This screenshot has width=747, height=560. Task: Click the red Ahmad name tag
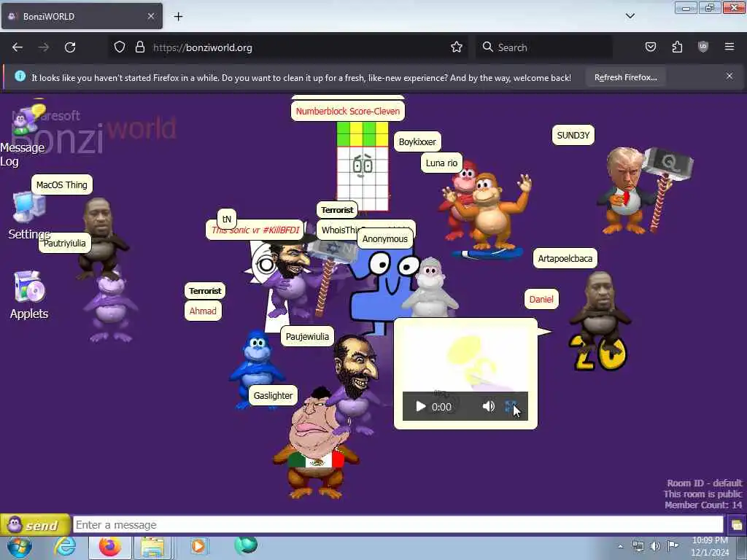[x=203, y=311]
